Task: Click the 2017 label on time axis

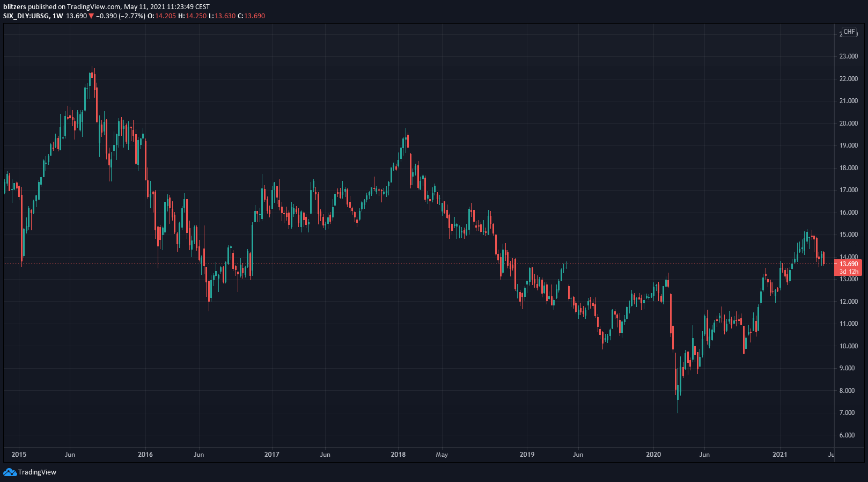Action: (x=272, y=455)
